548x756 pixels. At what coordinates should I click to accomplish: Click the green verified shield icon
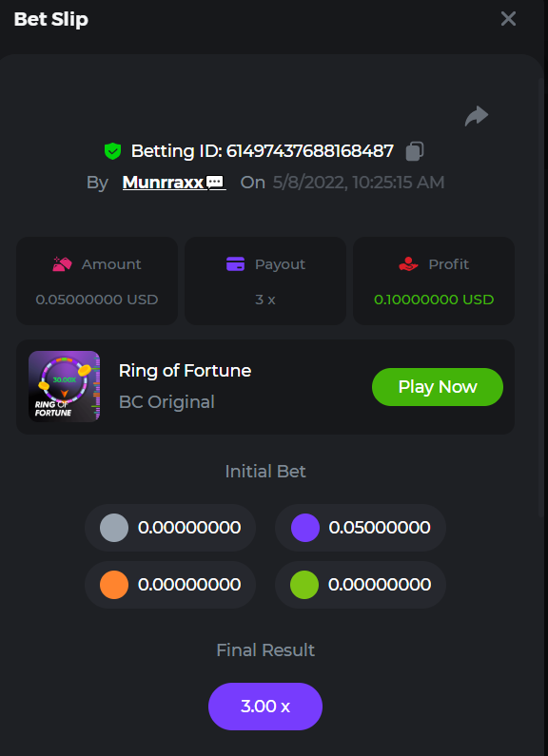(x=112, y=151)
